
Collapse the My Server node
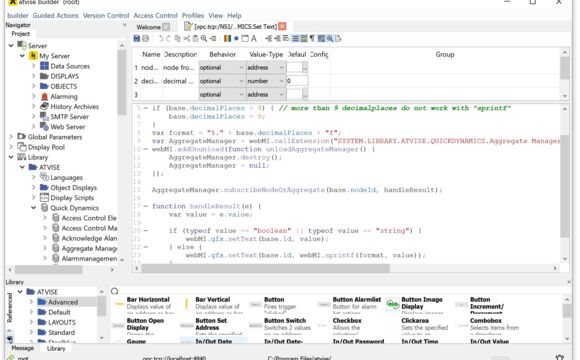(22, 56)
